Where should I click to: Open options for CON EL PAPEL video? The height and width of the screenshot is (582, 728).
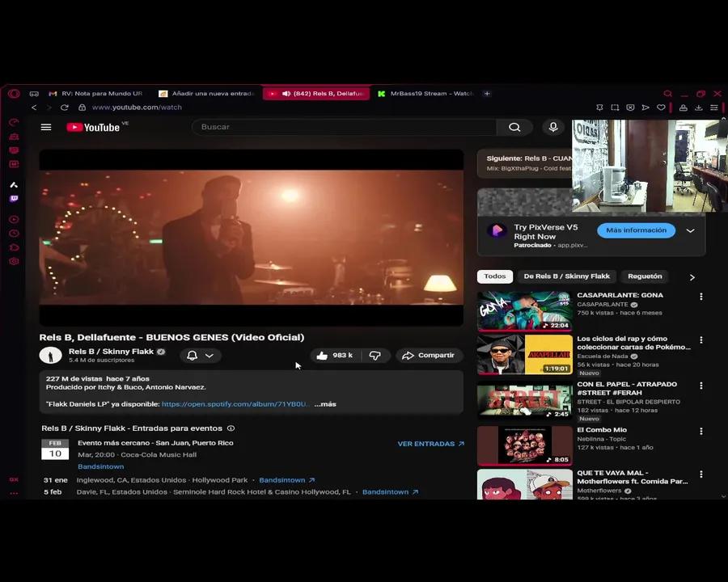pyautogui.click(x=701, y=386)
